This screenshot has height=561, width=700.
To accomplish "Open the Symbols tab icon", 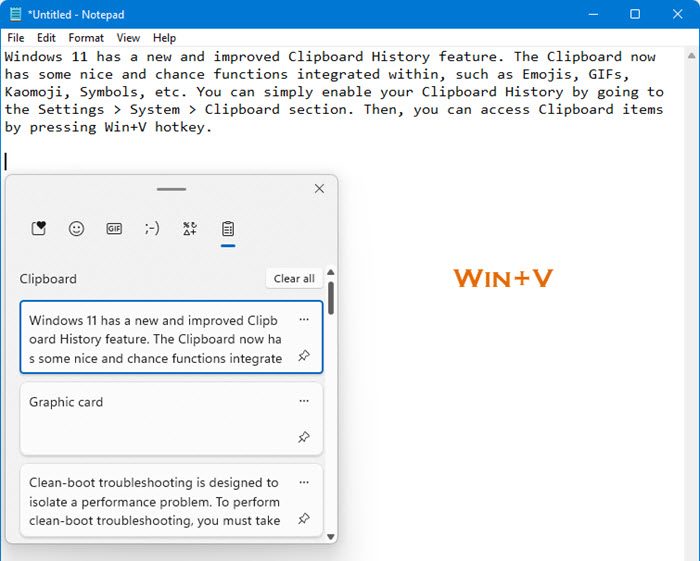I will point(190,229).
